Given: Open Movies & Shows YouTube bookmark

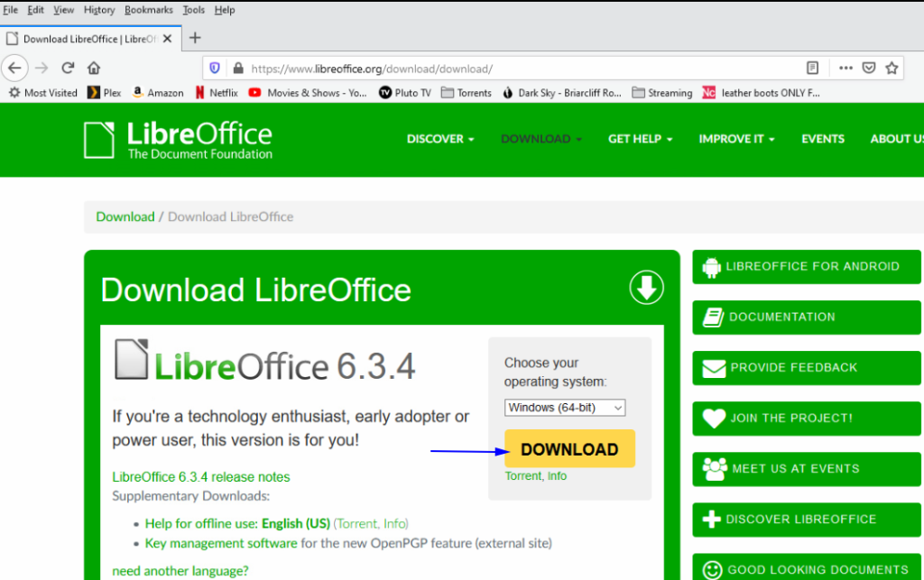Looking at the screenshot, I should pos(308,93).
